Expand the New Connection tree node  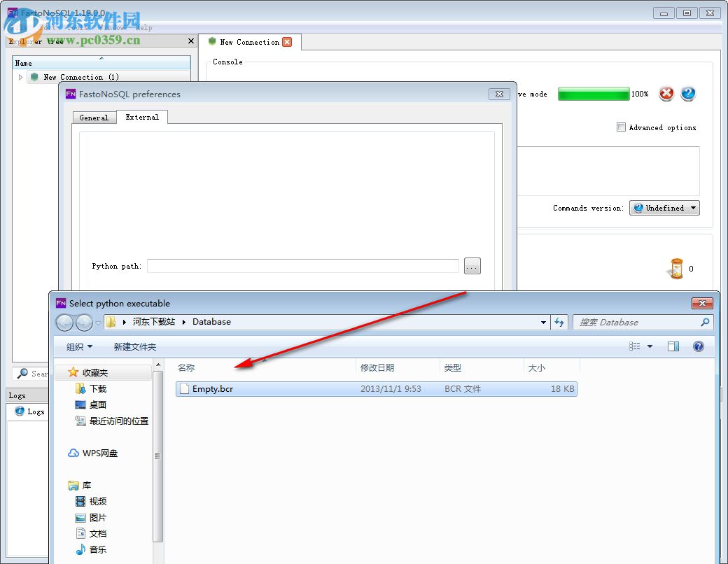pyautogui.click(x=20, y=77)
